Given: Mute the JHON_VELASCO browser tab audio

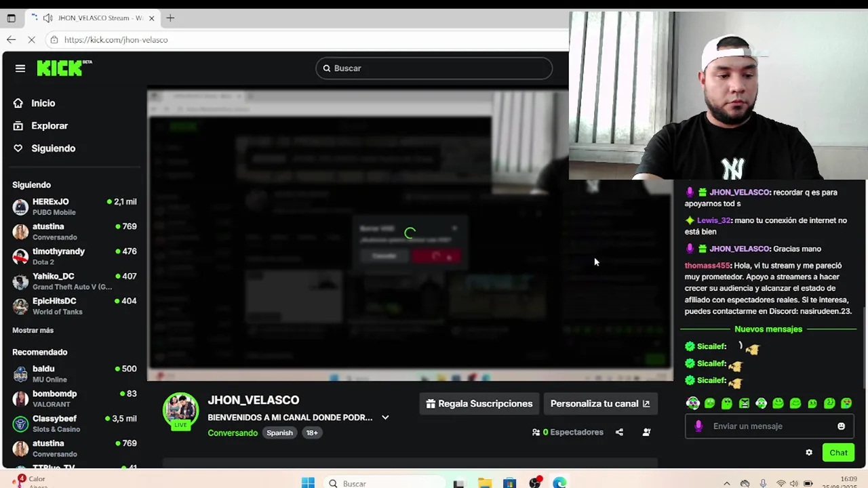Looking at the screenshot, I should (x=47, y=18).
